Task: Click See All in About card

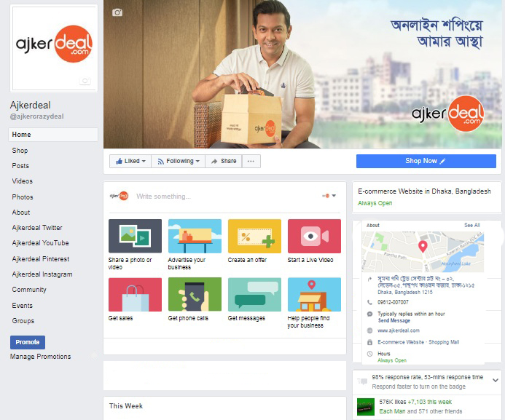Action: coord(472,225)
